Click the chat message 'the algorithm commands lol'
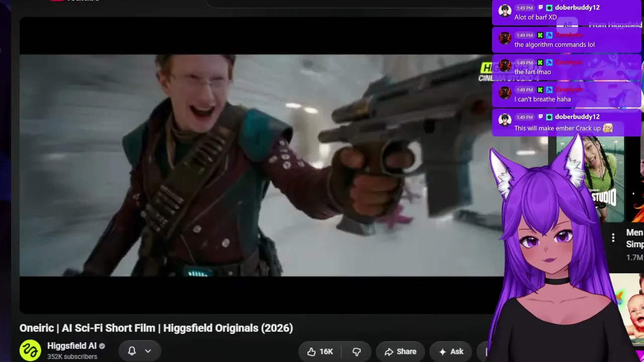 (554, 44)
